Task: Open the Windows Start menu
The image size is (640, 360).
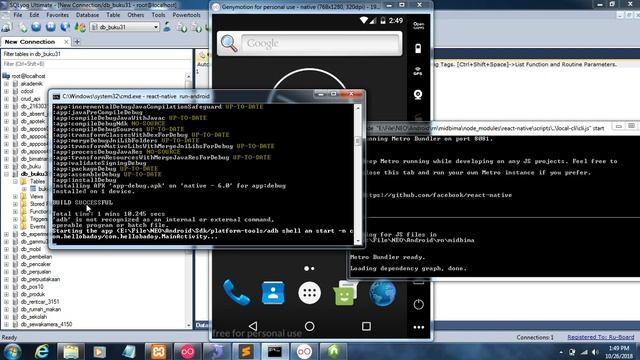Action: [13, 352]
